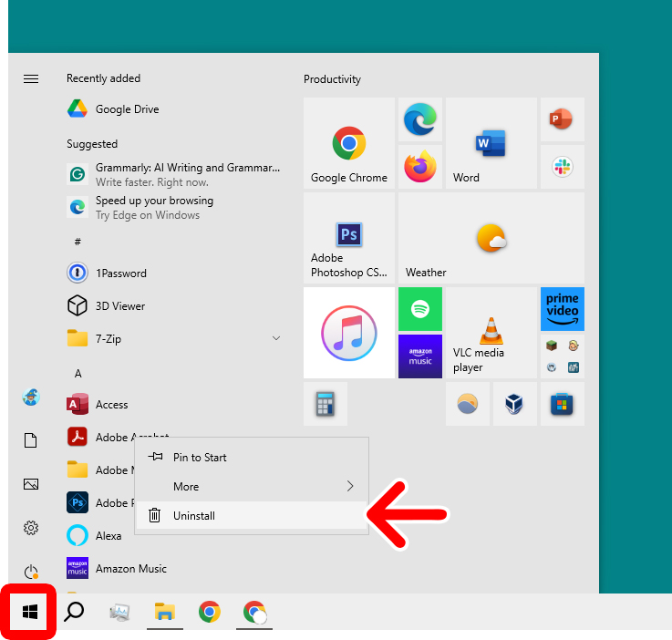Open the green Spotify tile

tap(420, 309)
